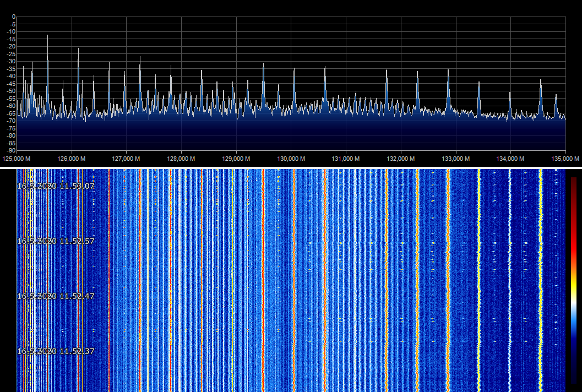582x392 pixels.
Task: Click the waterfall color gradient scale bar
Action: click(x=574, y=280)
